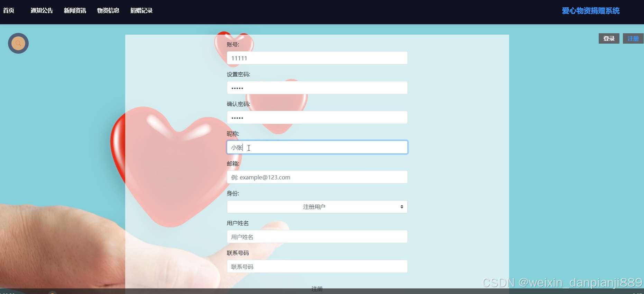Click the 账号: label text
644x294 pixels.
coord(233,45)
